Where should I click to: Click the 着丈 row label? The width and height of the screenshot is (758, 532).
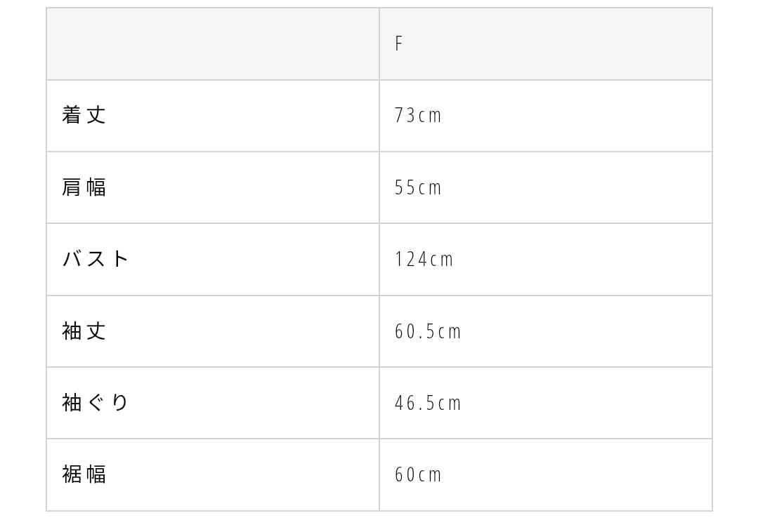tap(84, 115)
